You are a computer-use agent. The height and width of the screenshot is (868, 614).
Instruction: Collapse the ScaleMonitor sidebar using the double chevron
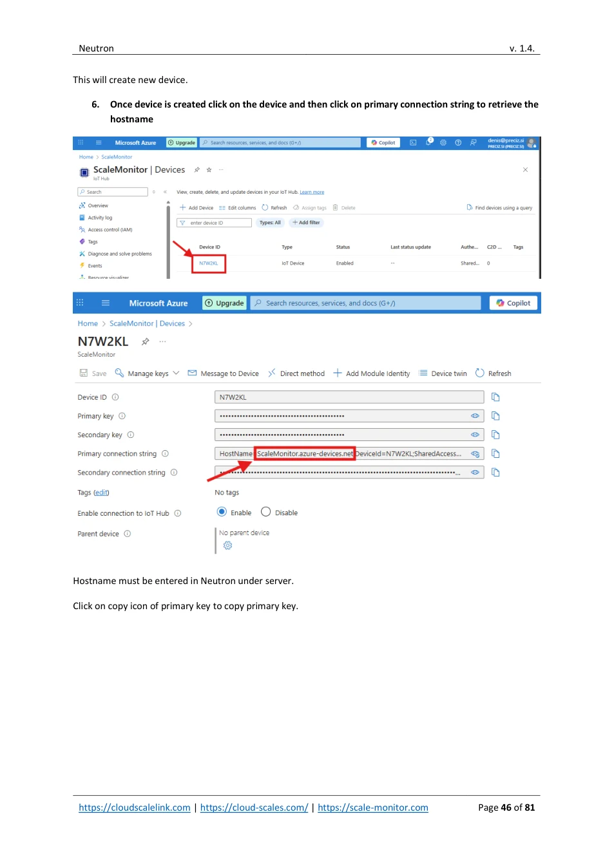point(165,192)
